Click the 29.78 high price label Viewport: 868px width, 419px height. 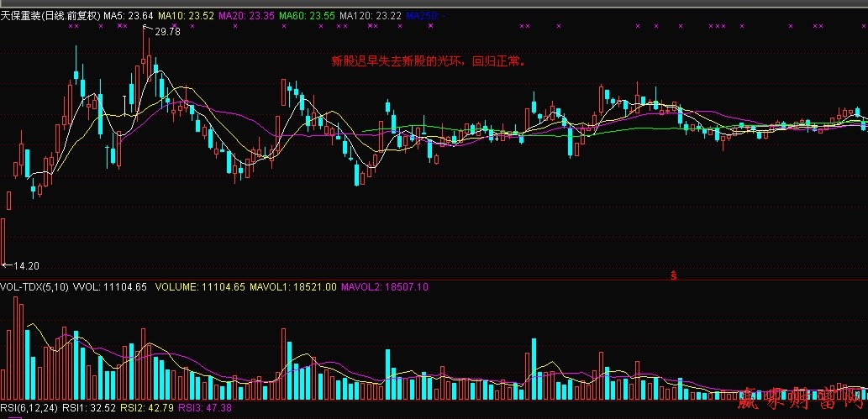pyautogui.click(x=167, y=31)
